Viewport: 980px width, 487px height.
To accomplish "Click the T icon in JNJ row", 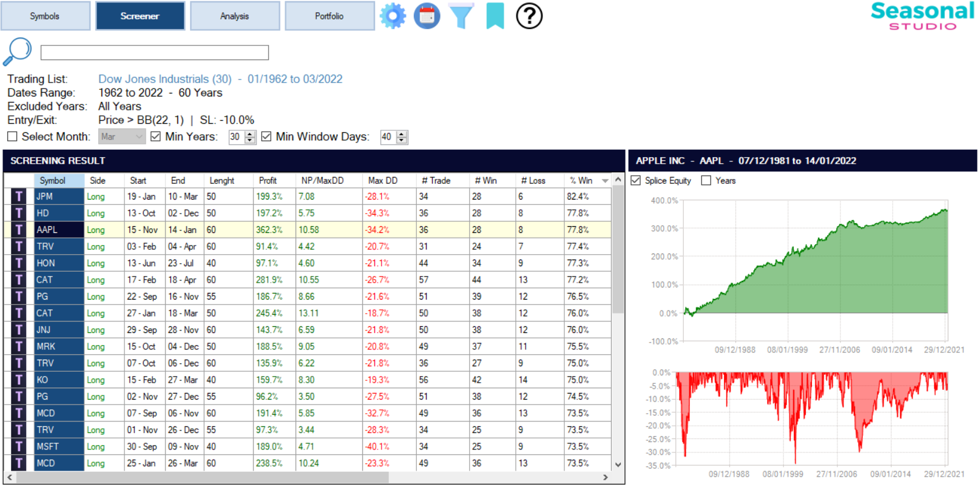I will point(19,330).
